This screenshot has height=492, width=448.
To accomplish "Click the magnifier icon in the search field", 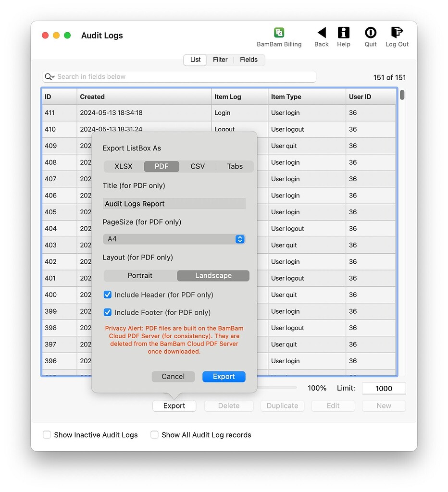I will click(49, 77).
